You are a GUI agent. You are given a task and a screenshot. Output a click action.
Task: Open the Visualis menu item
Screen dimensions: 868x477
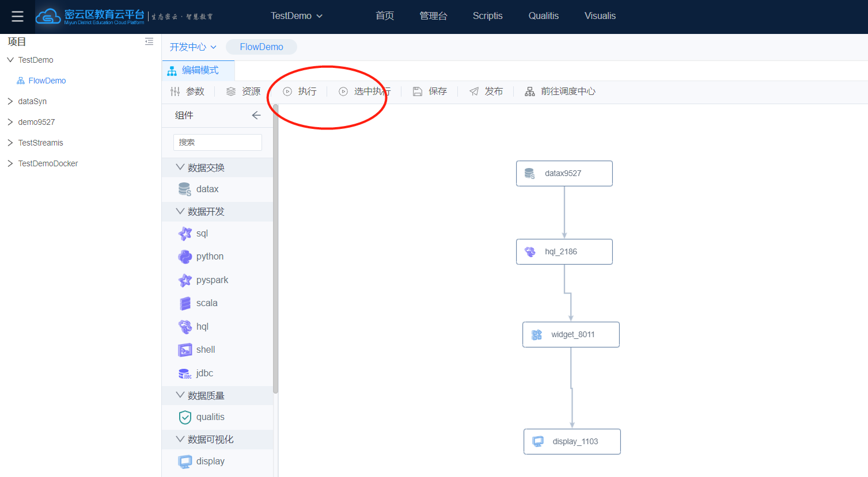click(x=600, y=16)
